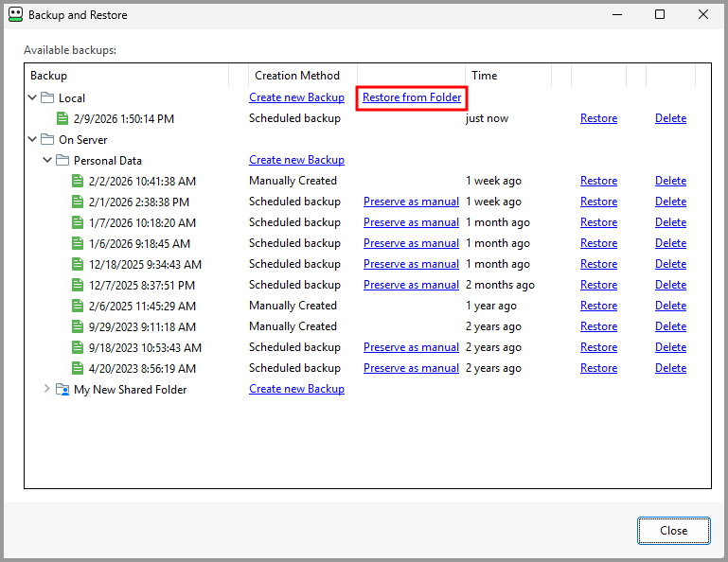Click the Backup column header
The width and height of the screenshot is (728, 562).
pyautogui.click(x=127, y=75)
